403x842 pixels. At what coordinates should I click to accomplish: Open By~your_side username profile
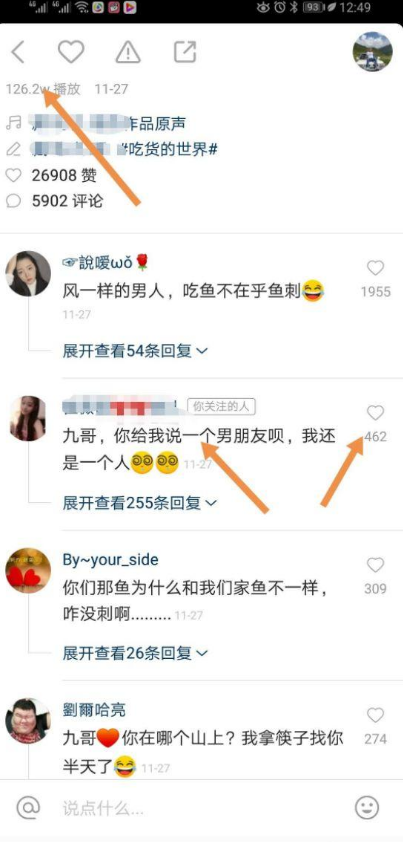point(111,560)
